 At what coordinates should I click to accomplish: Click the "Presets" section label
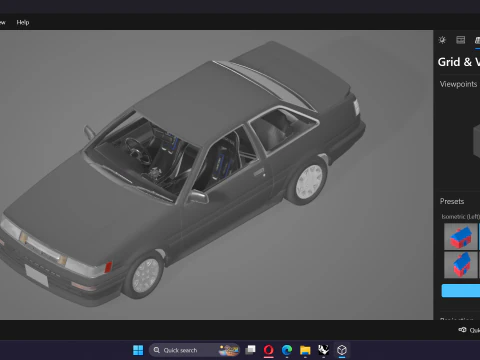point(452,201)
